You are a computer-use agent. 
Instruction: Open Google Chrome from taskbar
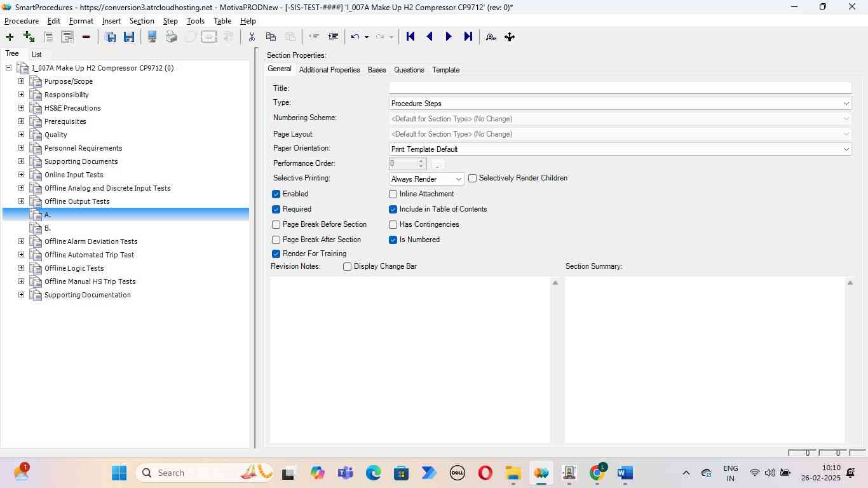[x=597, y=473]
